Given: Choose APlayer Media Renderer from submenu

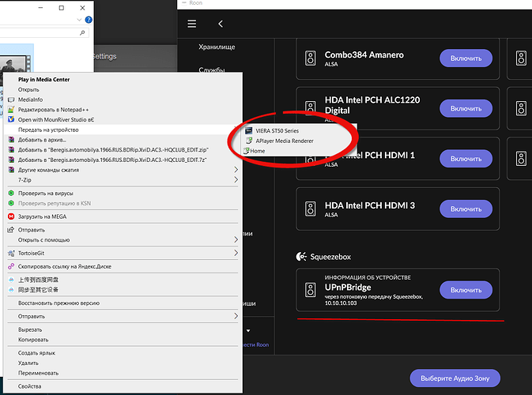Looking at the screenshot, I should [284, 141].
